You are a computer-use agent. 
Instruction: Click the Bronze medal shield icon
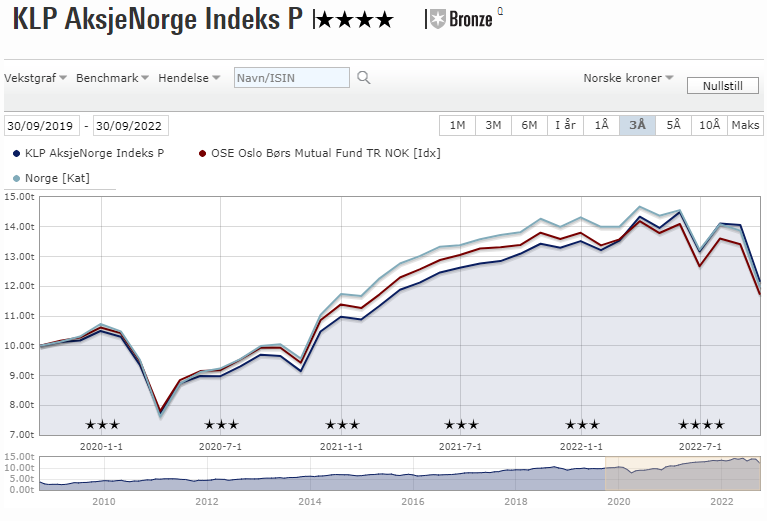tap(437, 20)
